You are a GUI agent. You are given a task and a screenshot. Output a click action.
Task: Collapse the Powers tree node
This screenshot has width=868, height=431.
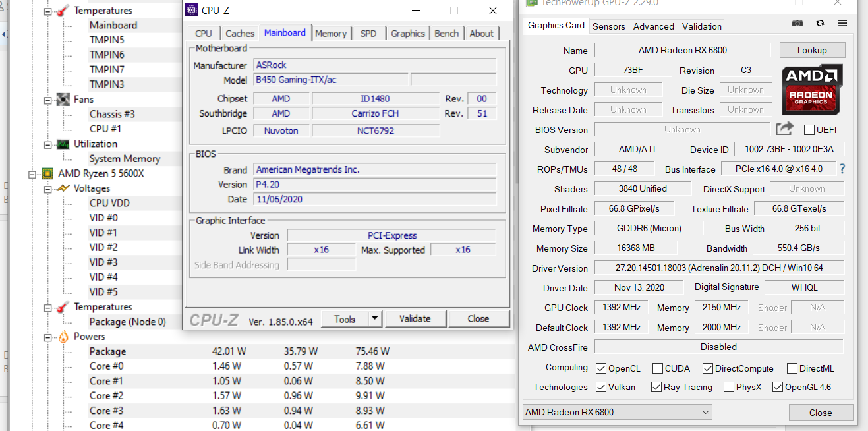click(x=48, y=337)
